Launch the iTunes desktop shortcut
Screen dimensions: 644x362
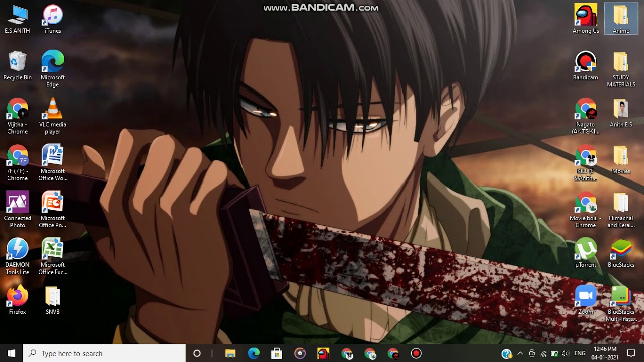[x=53, y=19]
